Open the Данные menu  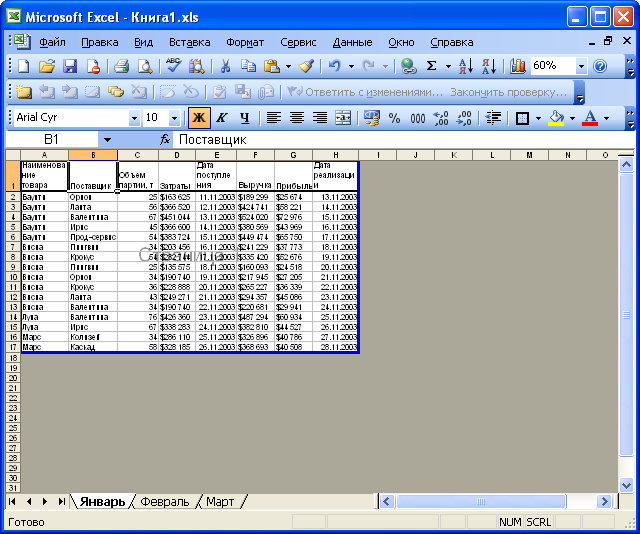[352, 42]
